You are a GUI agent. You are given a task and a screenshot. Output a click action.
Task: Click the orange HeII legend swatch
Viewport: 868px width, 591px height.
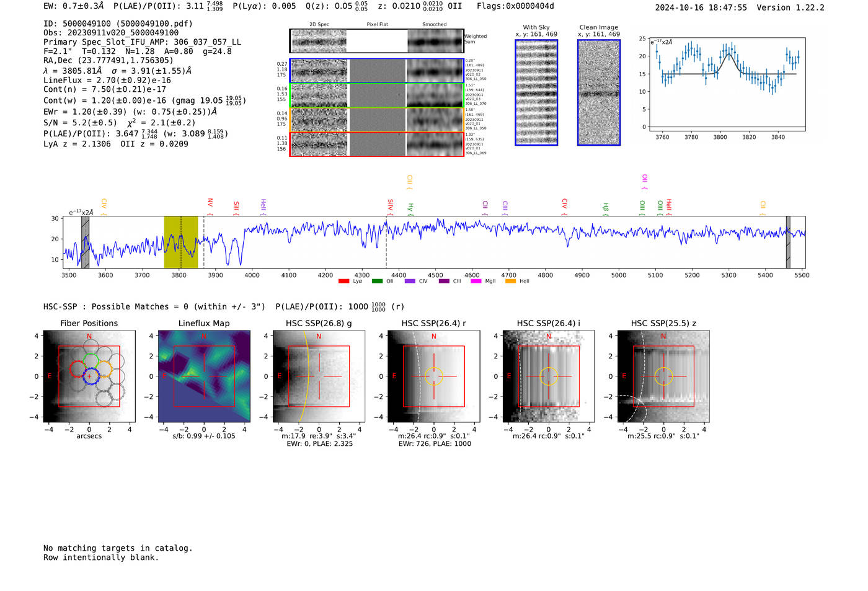coord(510,281)
